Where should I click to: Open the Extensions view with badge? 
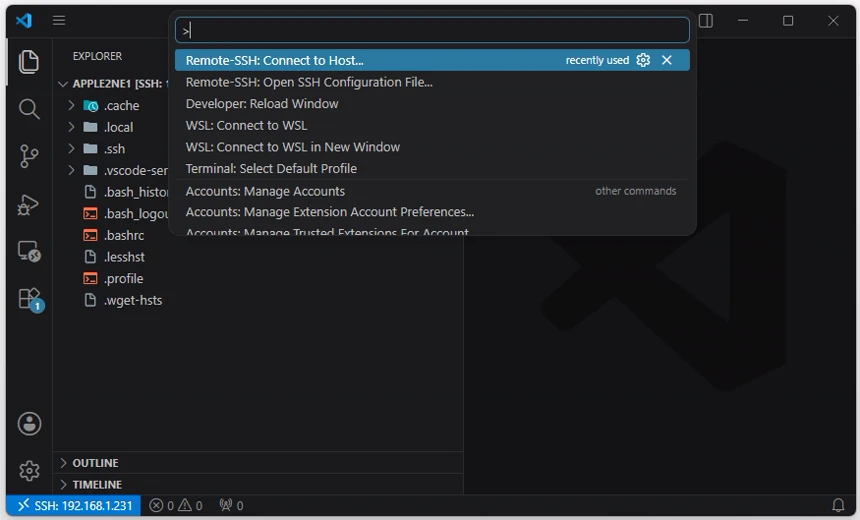30,300
